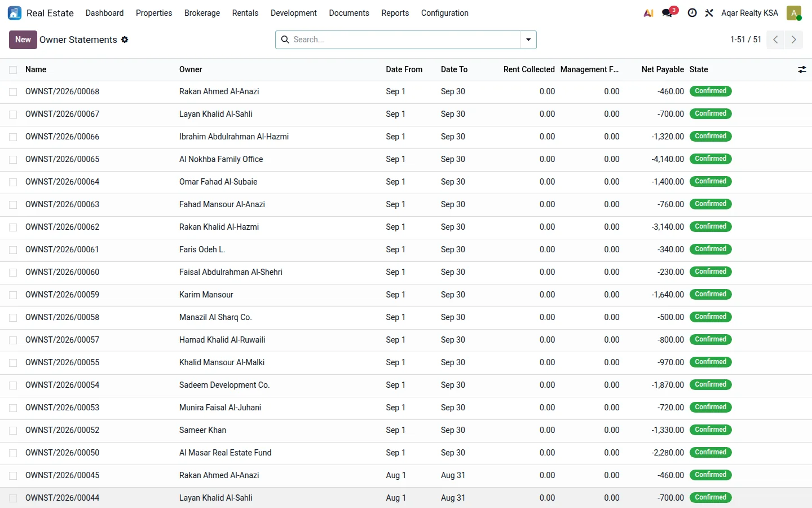Go to the next page arrow
This screenshot has height=508, width=812.
[794, 40]
